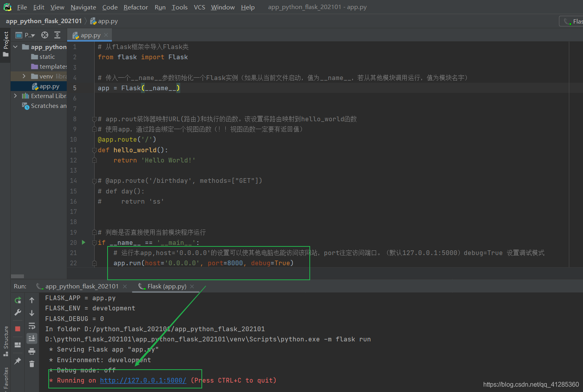583x392 pixels.
Task: Select Scratches and Consoles node
Action: pos(44,106)
